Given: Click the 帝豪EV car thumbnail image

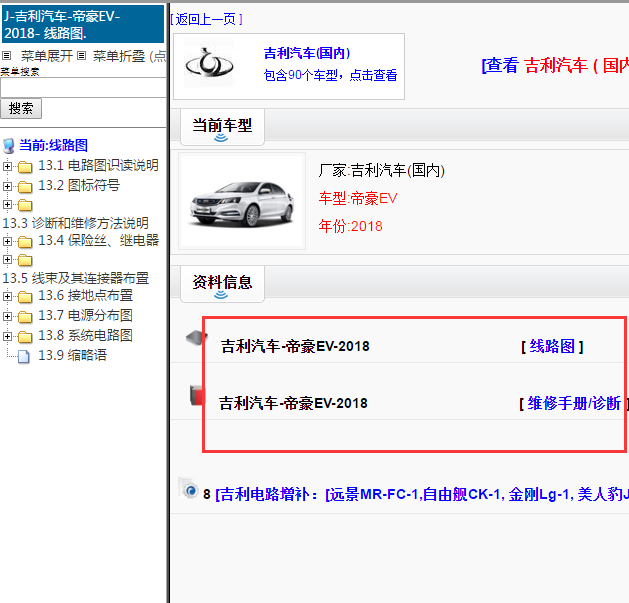Looking at the screenshot, I should [x=242, y=201].
